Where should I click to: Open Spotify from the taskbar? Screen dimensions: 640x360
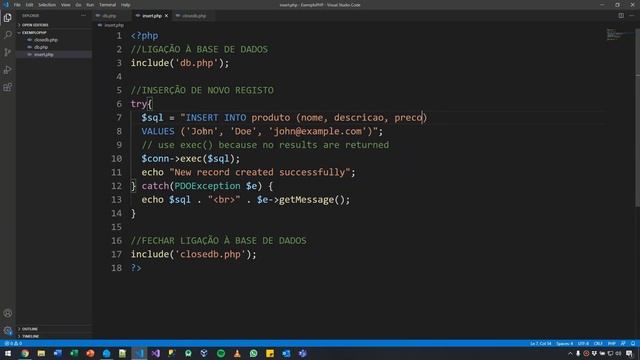[221, 353]
